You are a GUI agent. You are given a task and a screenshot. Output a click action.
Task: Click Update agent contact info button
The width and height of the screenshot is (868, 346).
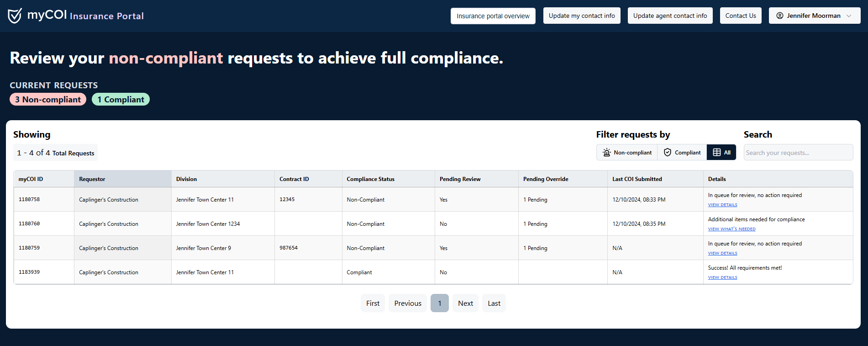[670, 16]
